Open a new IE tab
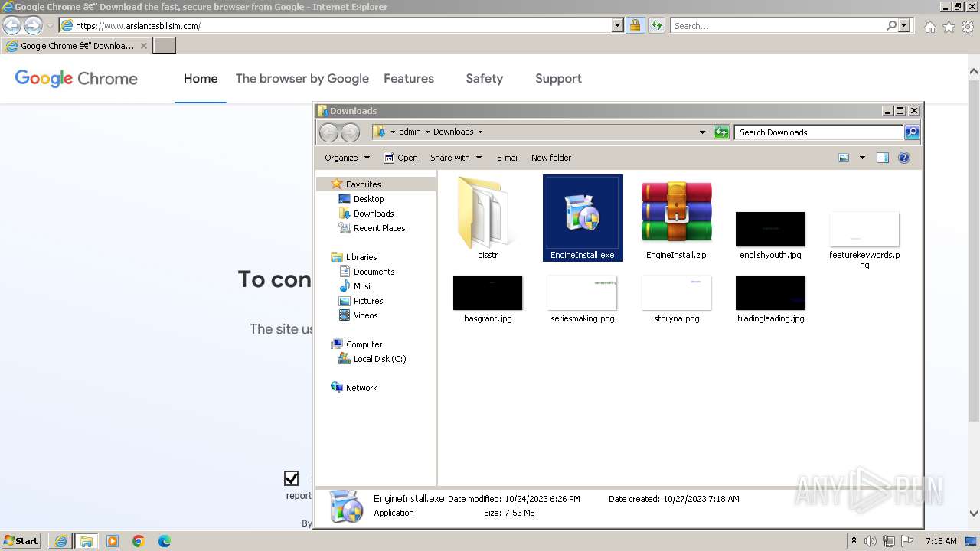Viewport: 980px width, 551px height. click(x=165, y=46)
